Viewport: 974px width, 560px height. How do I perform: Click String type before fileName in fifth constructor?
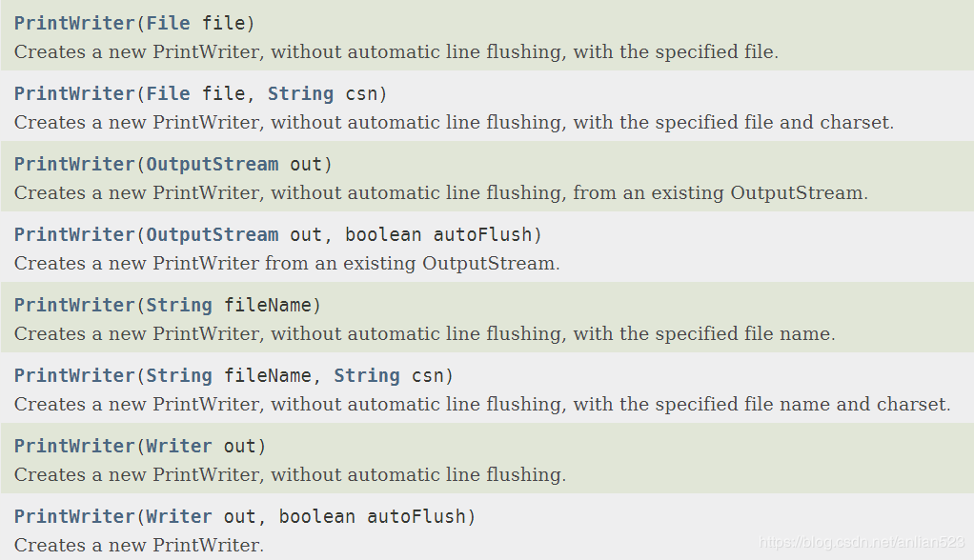click(179, 306)
